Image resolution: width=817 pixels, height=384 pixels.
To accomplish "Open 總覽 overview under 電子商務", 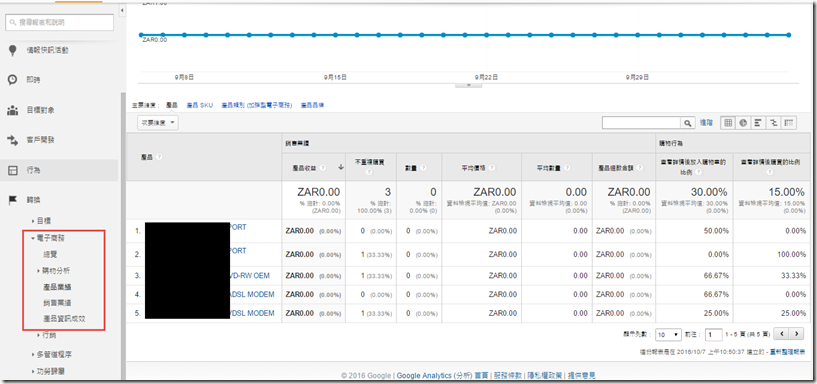I will click(x=51, y=255).
